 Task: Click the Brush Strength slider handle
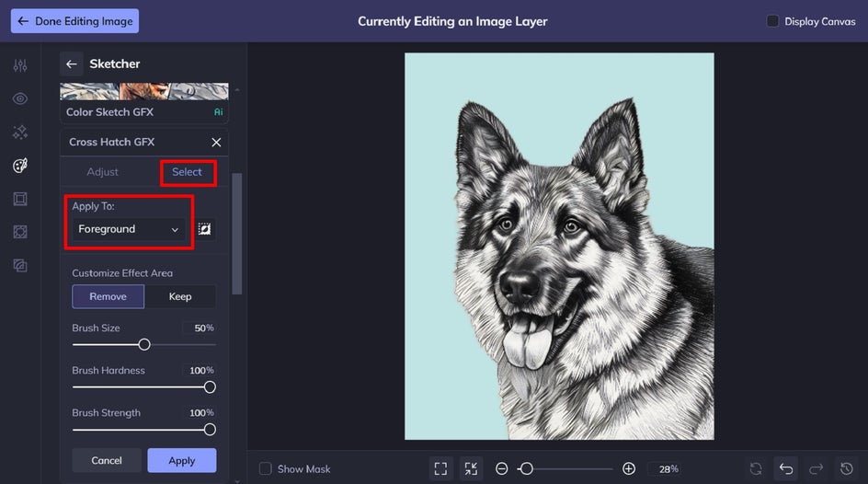pyautogui.click(x=210, y=430)
